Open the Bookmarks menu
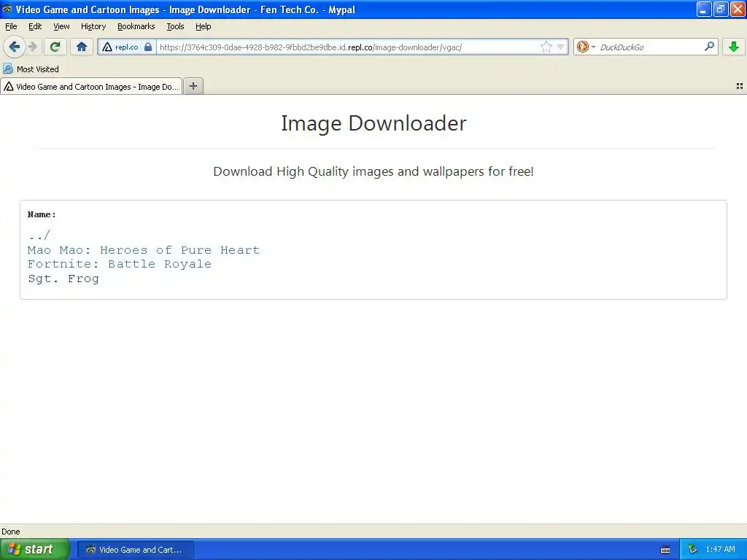747x560 pixels. coord(136,26)
